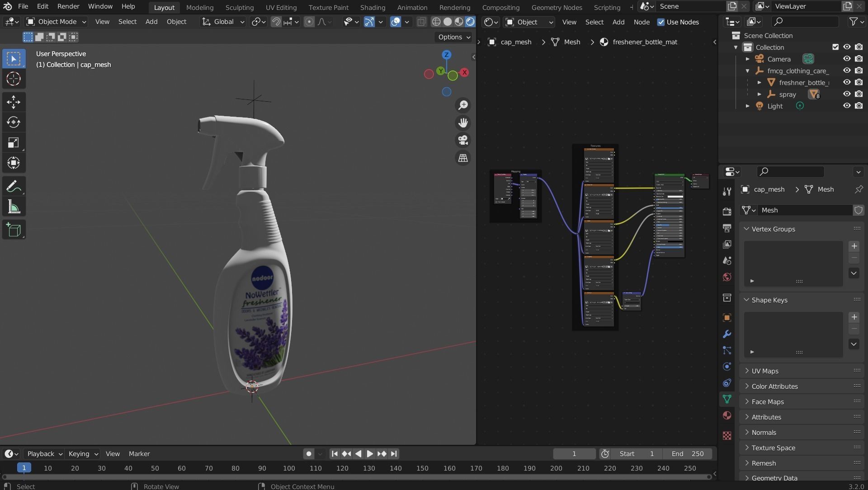Image resolution: width=868 pixels, height=490 pixels.
Task: Switch orthographic/perspective grid icon
Action: [x=463, y=158]
